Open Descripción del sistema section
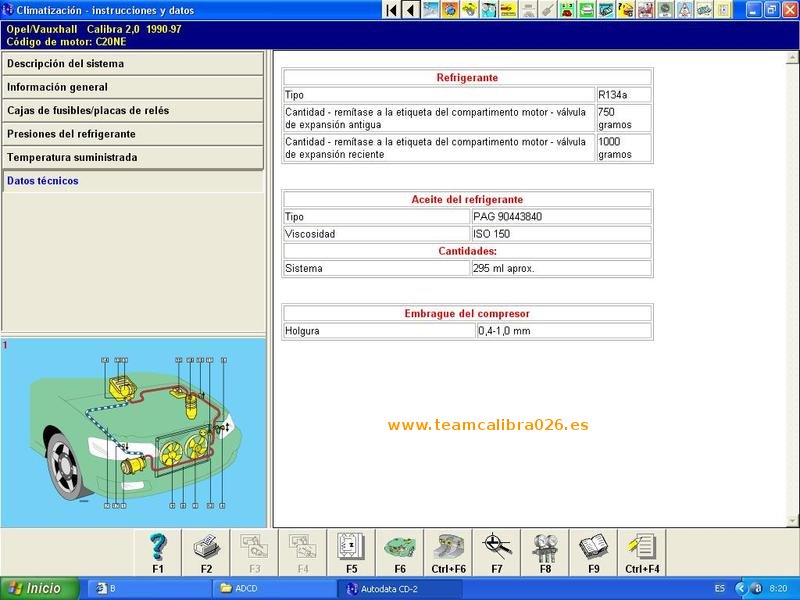 132,63
